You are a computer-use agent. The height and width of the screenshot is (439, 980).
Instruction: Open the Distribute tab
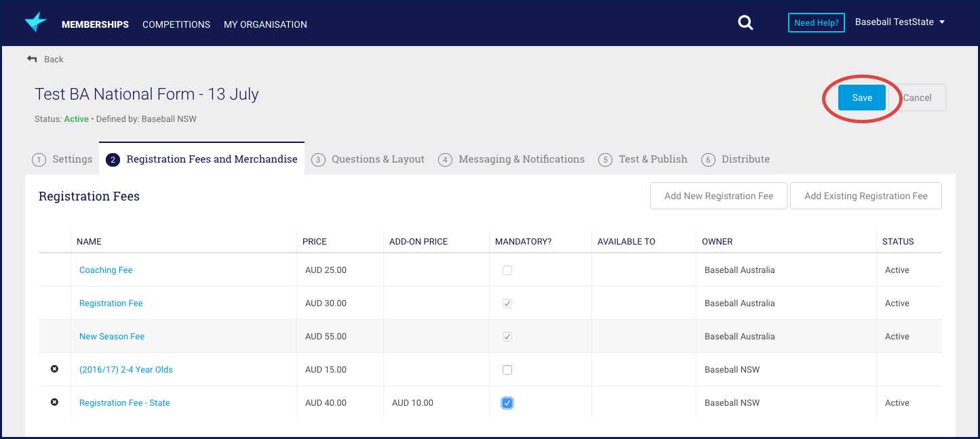click(x=736, y=159)
